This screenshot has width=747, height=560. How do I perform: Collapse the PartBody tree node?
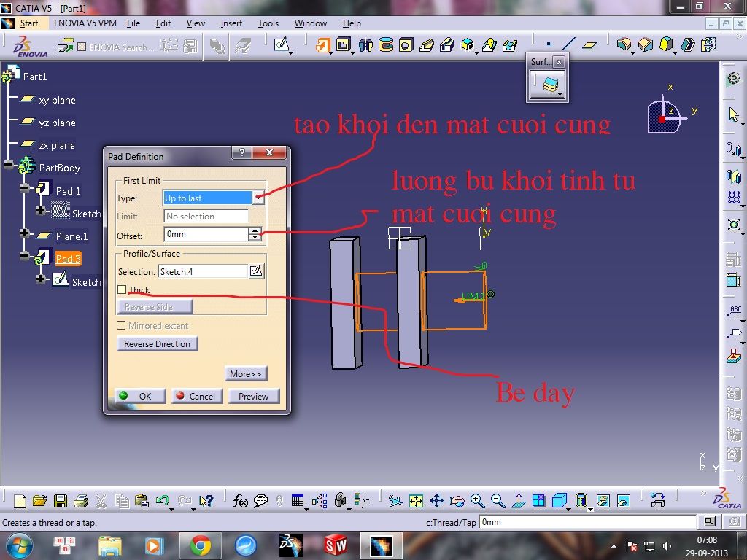click(9, 166)
